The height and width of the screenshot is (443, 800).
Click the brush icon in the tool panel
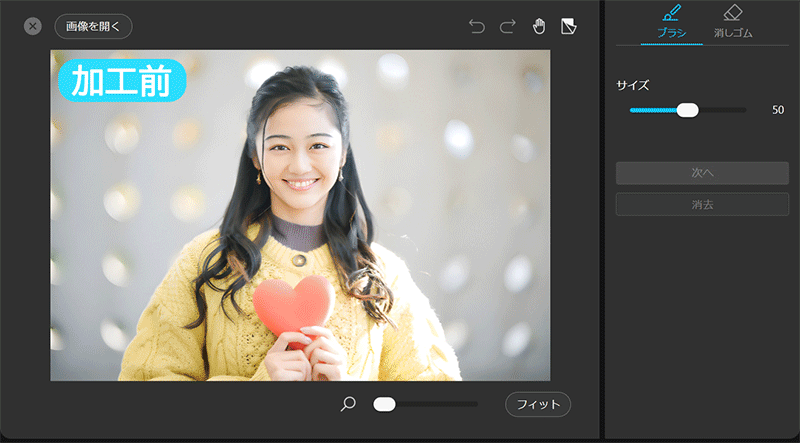coord(671,13)
